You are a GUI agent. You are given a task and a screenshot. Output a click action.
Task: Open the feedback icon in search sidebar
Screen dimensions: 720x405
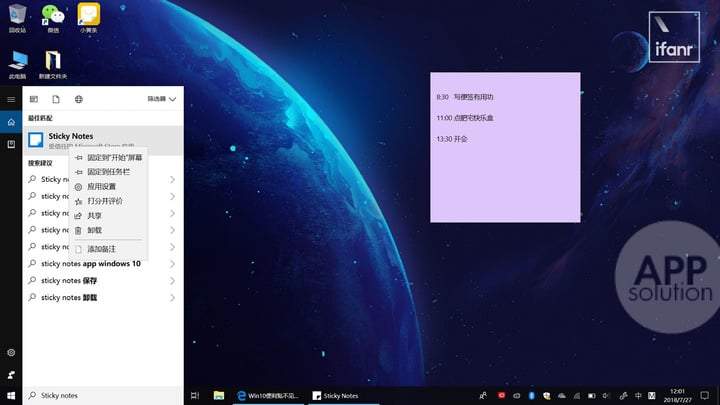point(11,375)
